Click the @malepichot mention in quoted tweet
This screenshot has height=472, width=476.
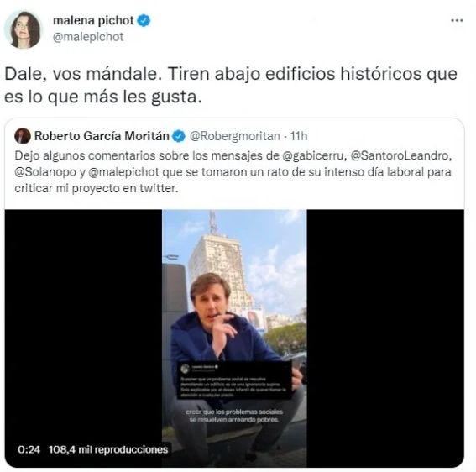(x=124, y=172)
